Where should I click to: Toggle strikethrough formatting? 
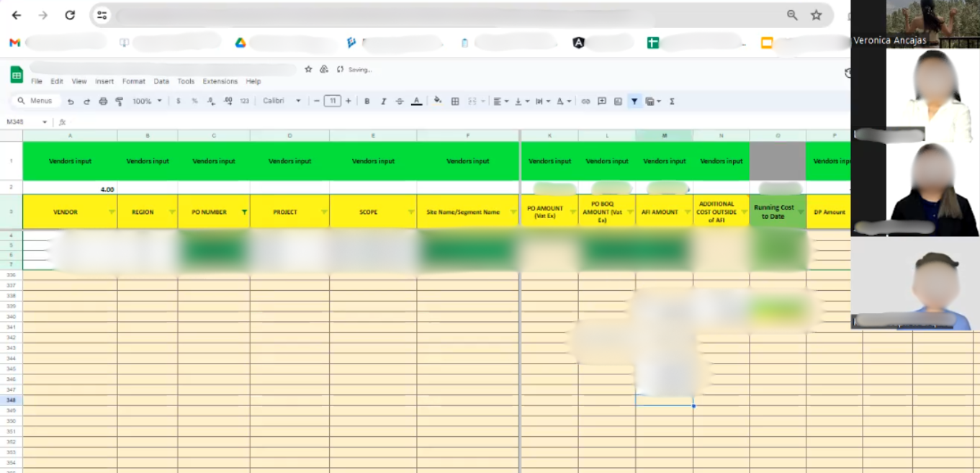coord(400,102)
